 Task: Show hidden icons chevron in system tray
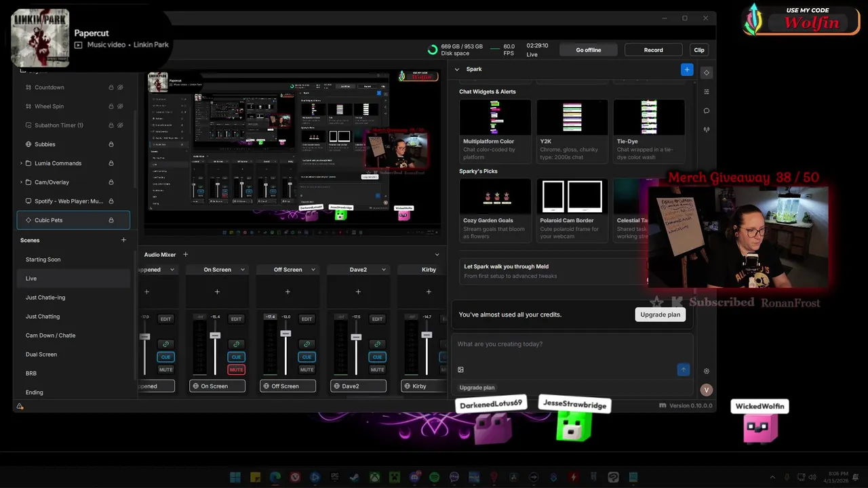point(773,477)
